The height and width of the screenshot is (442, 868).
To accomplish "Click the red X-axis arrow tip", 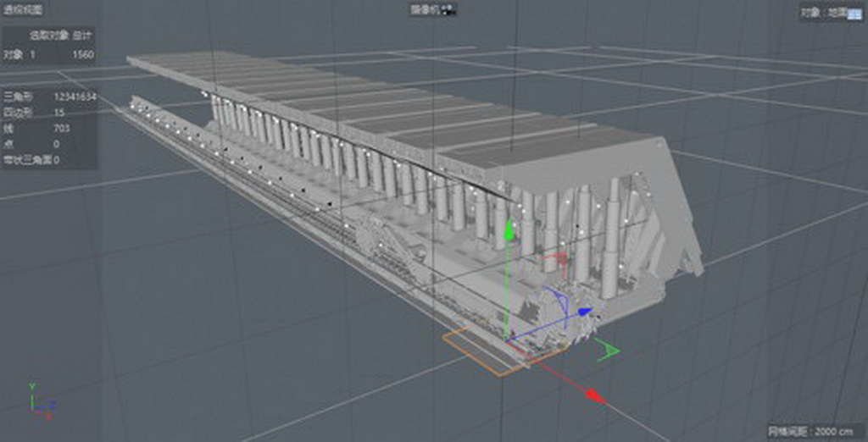I will (596, 395).
